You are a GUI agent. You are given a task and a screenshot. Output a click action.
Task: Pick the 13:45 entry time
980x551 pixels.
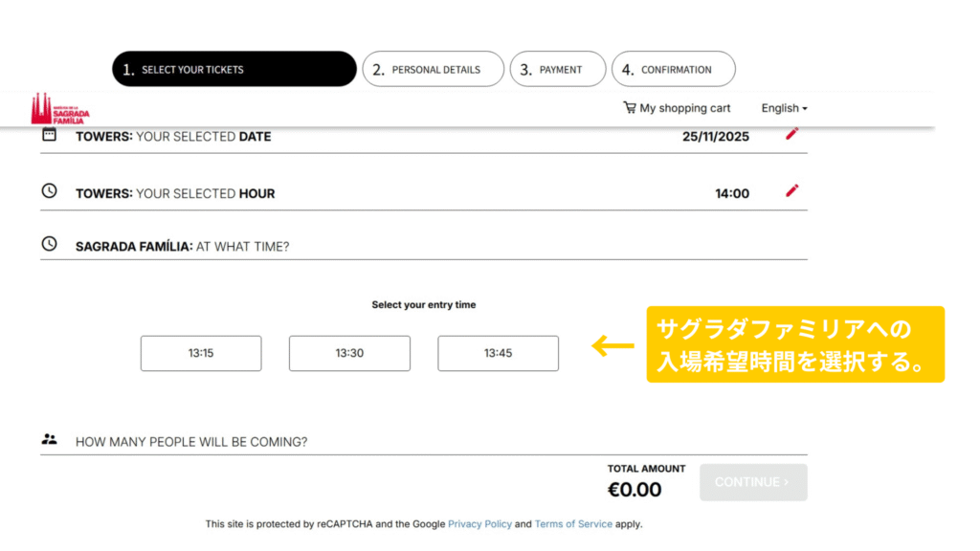[498, 353]
